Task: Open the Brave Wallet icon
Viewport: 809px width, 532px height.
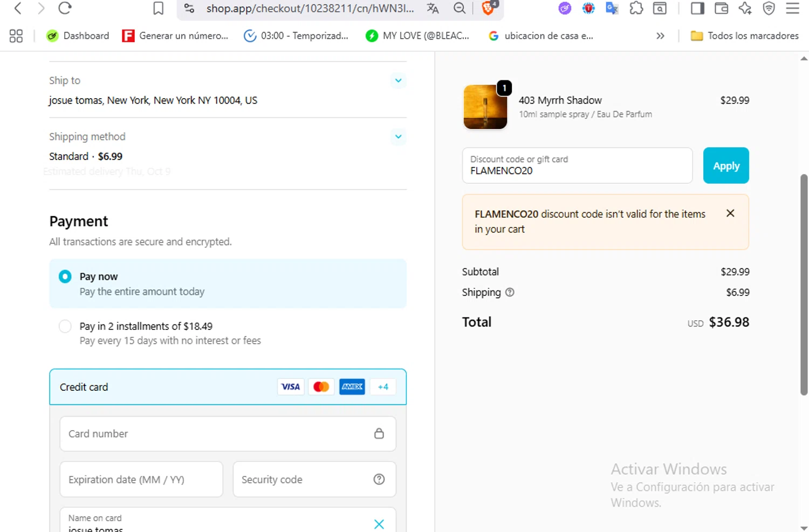Action: [x=721, y=8]
